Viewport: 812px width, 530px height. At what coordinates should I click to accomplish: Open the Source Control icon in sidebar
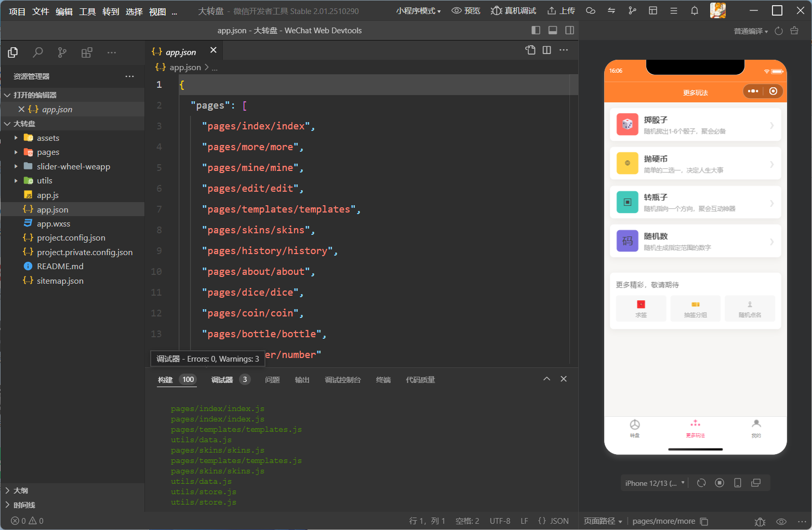click(x=62, y=52)
